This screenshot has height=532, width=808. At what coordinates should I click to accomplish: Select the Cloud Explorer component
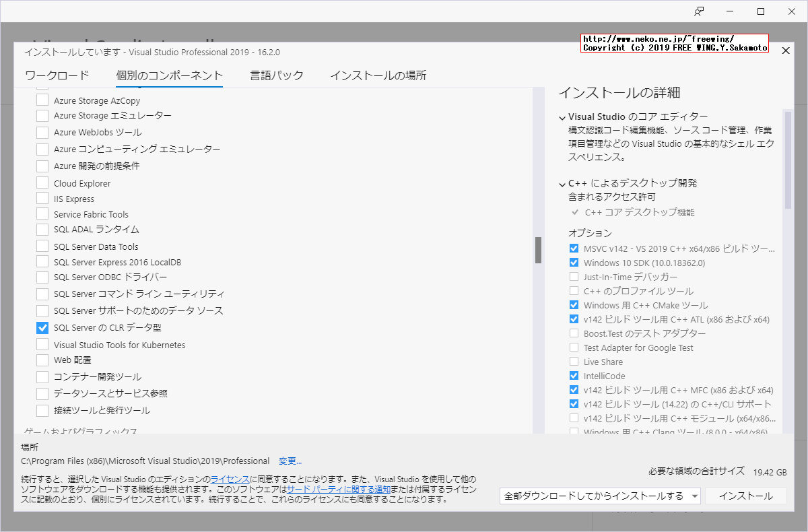point(42,182)
